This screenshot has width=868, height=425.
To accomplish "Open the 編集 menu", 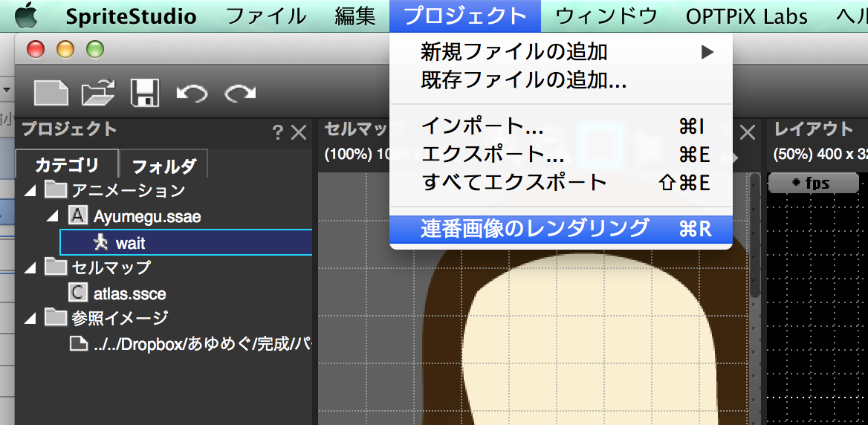I will click(x=354, y=16).
